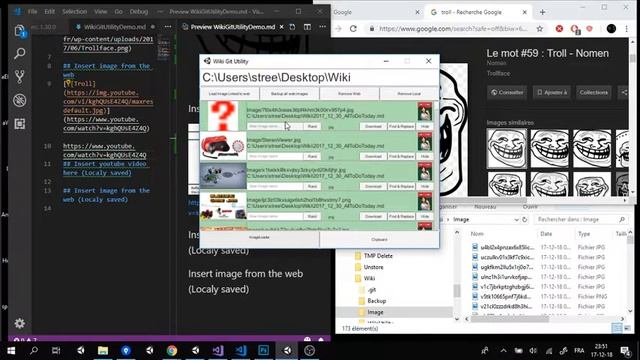Viewport: 640px width, 360px height.
Task: Close the Preview WikiGitUtilityDemo.md tab
Action: (281, 27)
